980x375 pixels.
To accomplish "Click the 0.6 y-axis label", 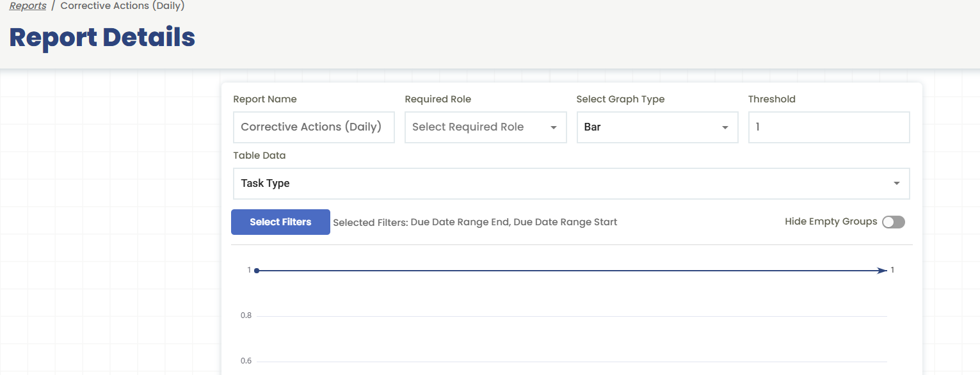I will pyautogui.click(x=246, y=361).
